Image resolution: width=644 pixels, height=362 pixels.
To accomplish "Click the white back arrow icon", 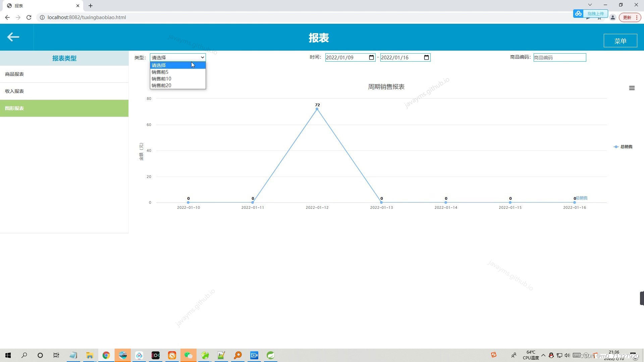I will point(13,37).
